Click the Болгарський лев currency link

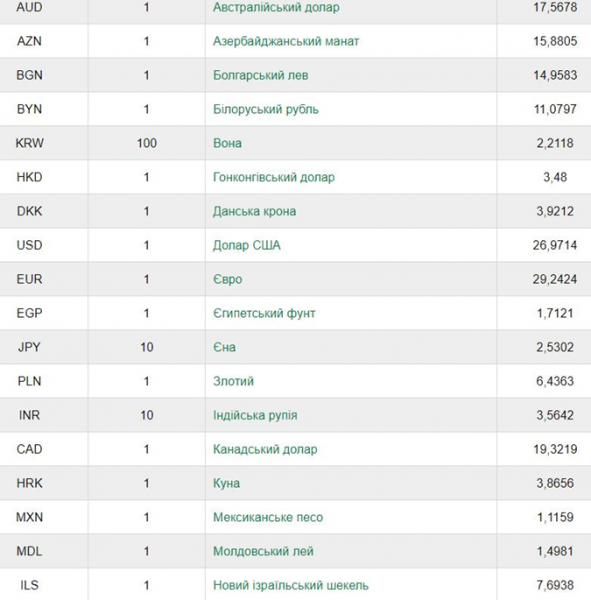coord(260,75)
